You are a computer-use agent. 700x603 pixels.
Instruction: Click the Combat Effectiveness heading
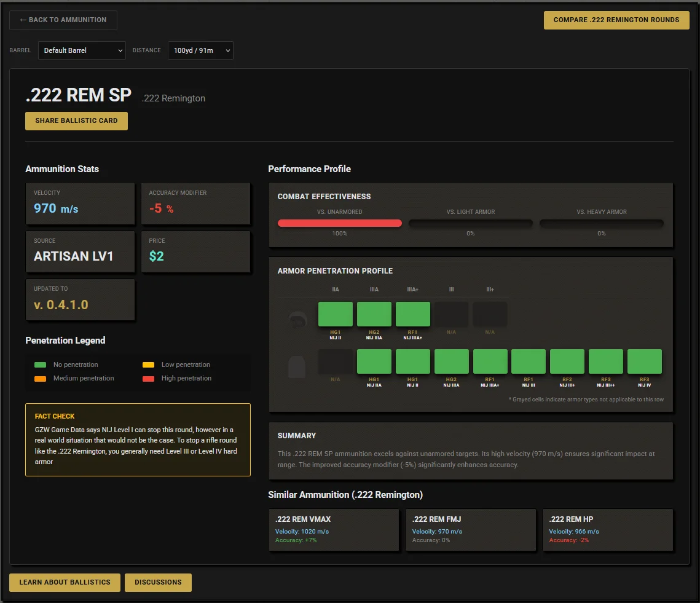point(324,197)
